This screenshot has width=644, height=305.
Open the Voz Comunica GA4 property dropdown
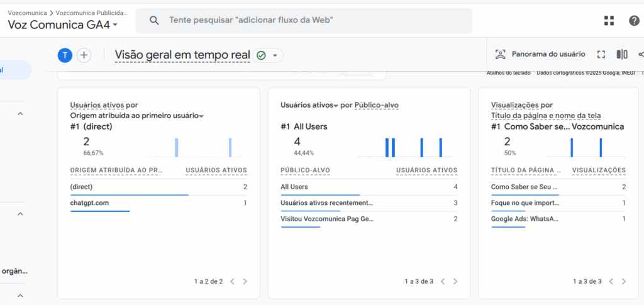(63, 25)
